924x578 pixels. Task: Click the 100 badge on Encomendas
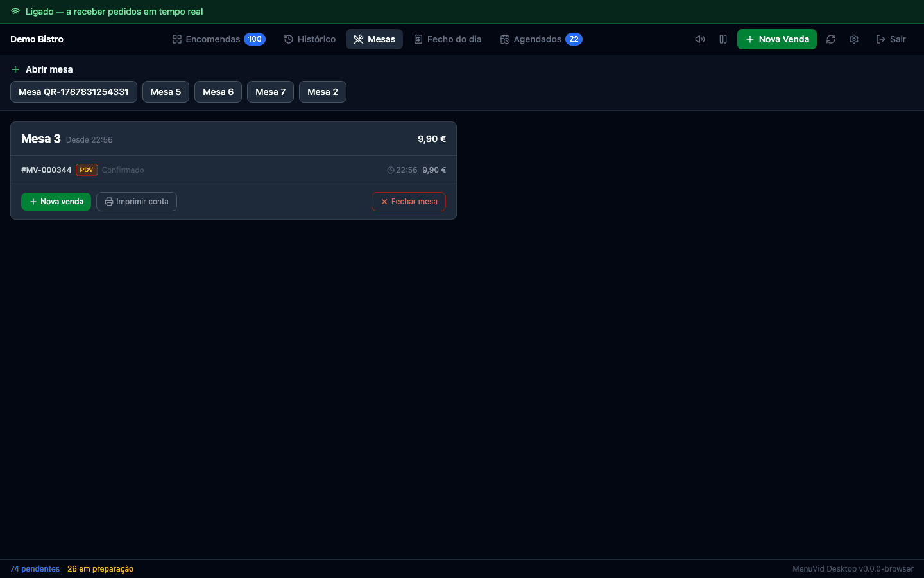click(x=255, y=39)
